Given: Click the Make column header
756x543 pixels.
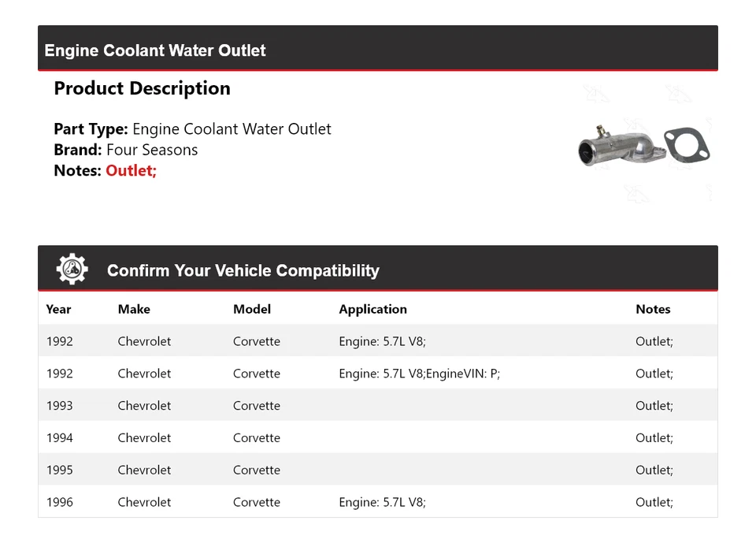Looking at the screenshot, I should click(134, 309).
